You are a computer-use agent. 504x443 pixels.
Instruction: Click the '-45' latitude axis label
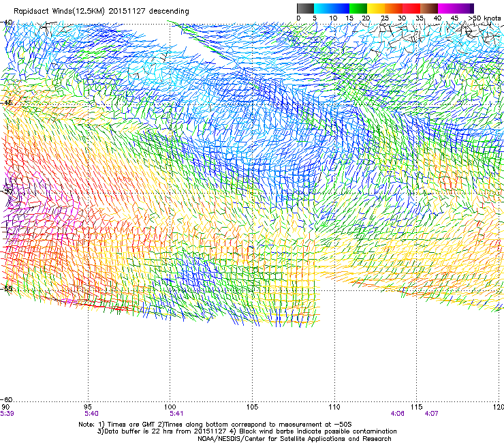[x=7, y=103]
